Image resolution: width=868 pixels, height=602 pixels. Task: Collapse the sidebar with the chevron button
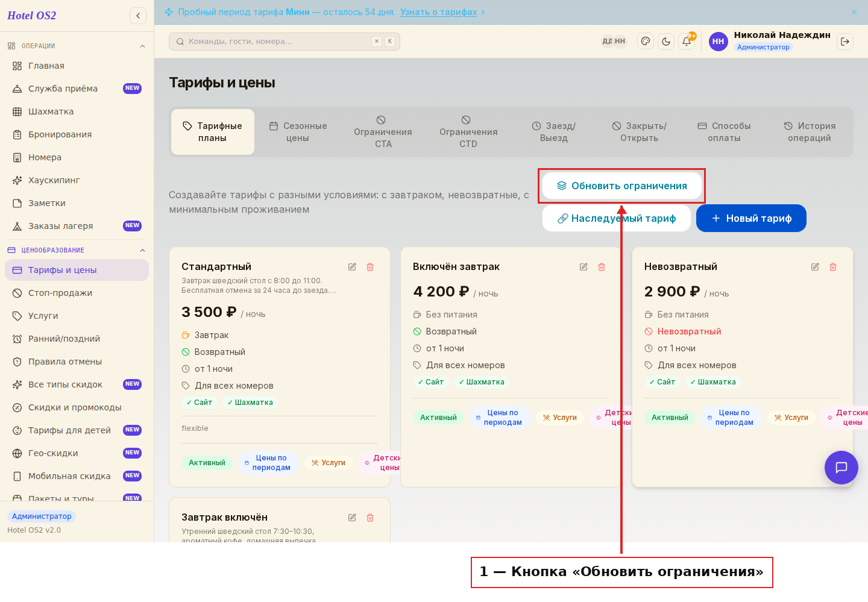pyautogui.click(x=138, y=16)
